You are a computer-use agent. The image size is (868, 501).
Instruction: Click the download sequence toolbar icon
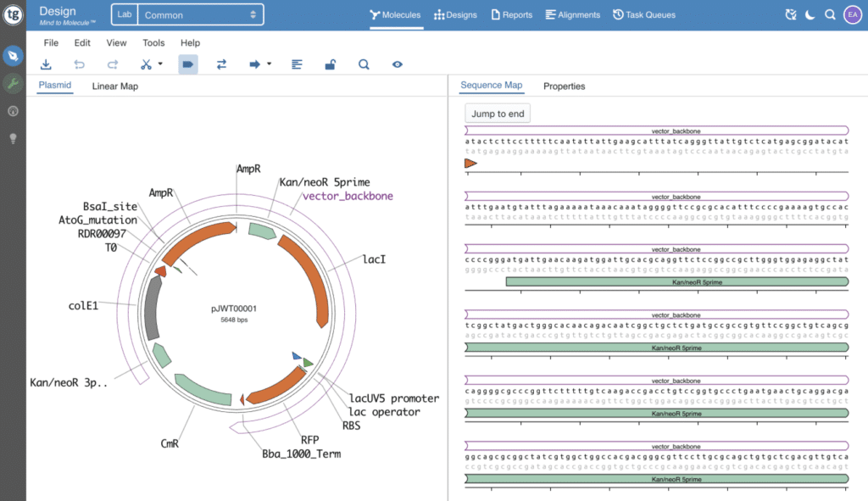(46, 64)
